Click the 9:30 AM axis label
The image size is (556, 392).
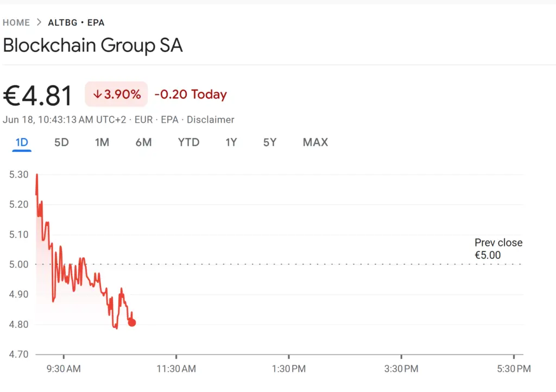point(64,368)
